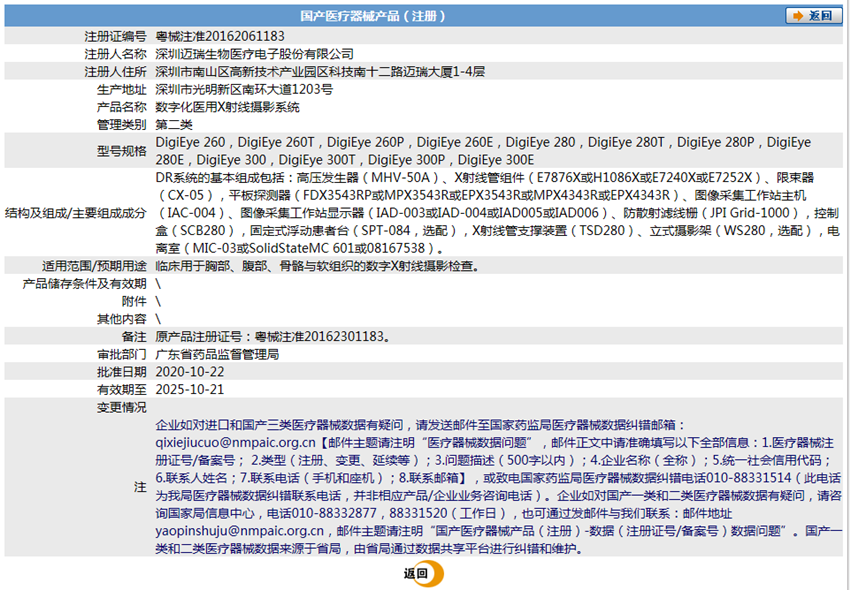Click original certificate number 粤械注准20162301183

pyautogui.click(x=319, y=336)
